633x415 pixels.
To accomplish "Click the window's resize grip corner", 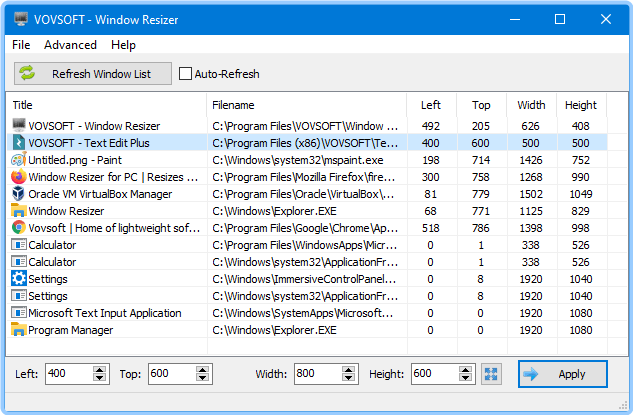I will click(x=623, y=406).
